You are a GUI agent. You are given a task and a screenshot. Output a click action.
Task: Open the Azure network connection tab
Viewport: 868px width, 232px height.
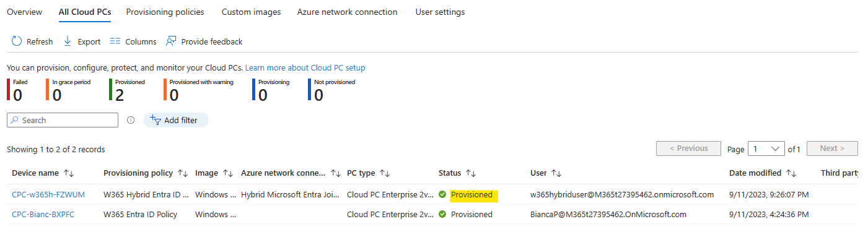[347, 12]
